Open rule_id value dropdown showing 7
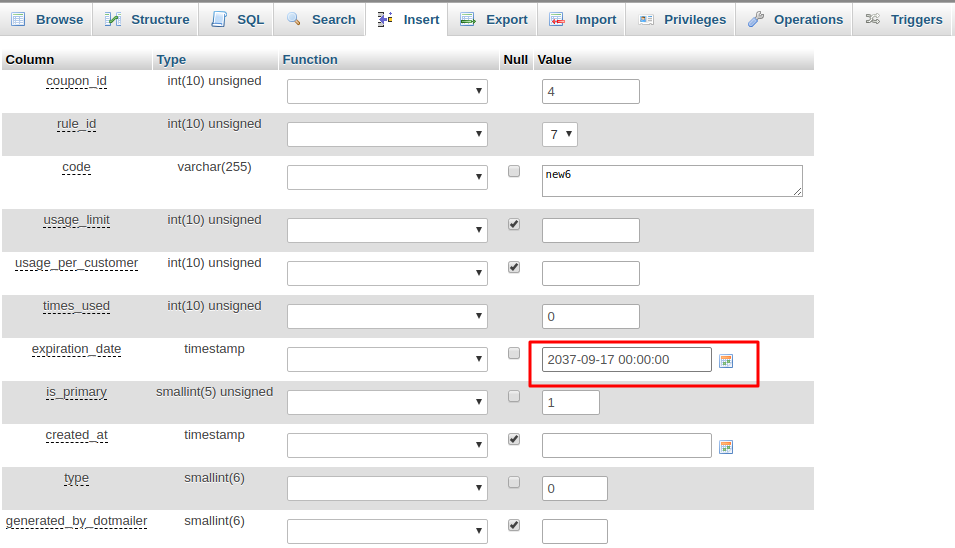Image resolution: width=955 pixels, height=548 pixels. [x=560, y=134]
